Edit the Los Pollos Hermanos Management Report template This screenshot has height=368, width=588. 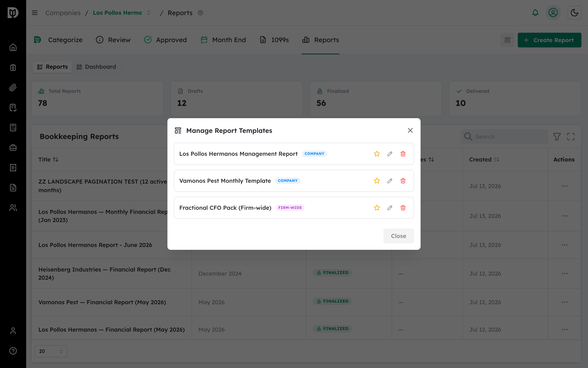tap(390, 154)
